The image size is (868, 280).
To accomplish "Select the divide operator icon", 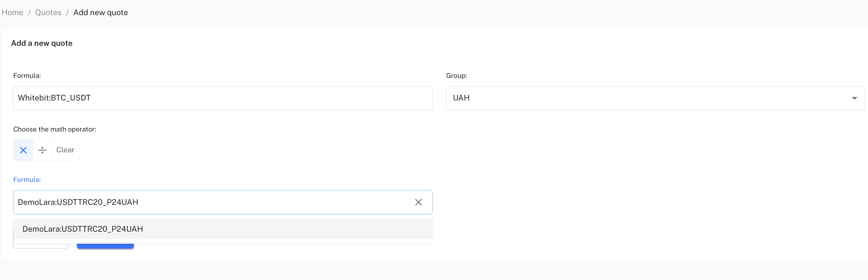I will (42, 150).
